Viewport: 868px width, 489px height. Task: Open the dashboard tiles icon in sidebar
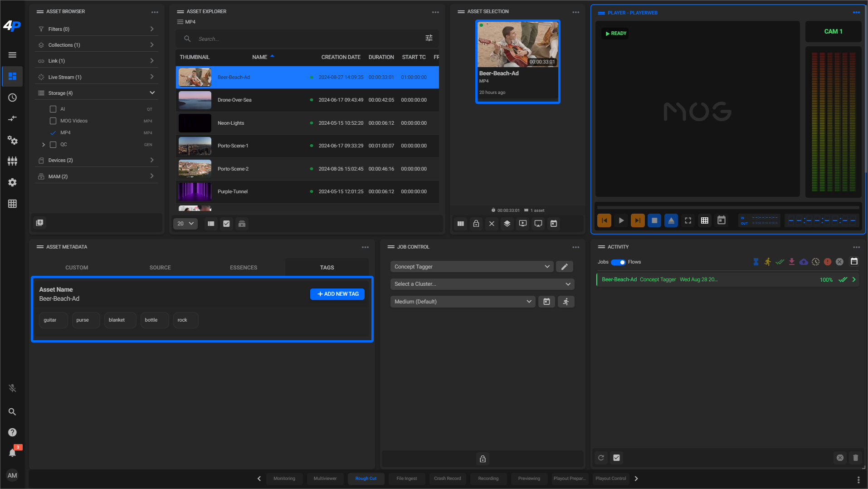[x=12, y=76]
